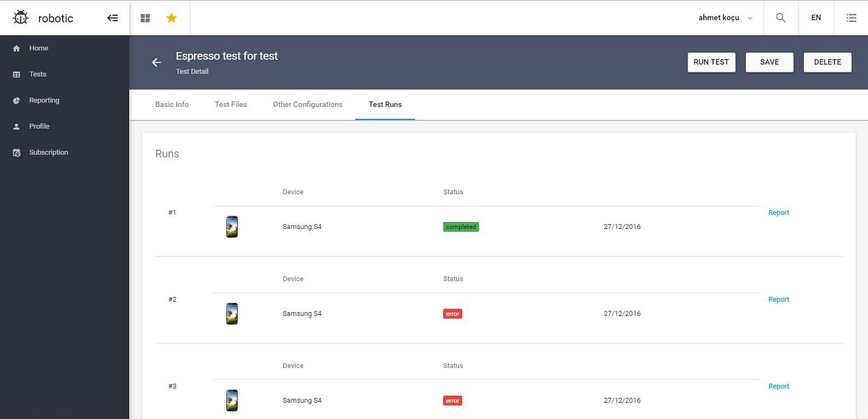Image resolution: width=868 pixels, height=419 pixels.
Task: Click the 27/12/2016 date in run #1
Action: [622, 227]
